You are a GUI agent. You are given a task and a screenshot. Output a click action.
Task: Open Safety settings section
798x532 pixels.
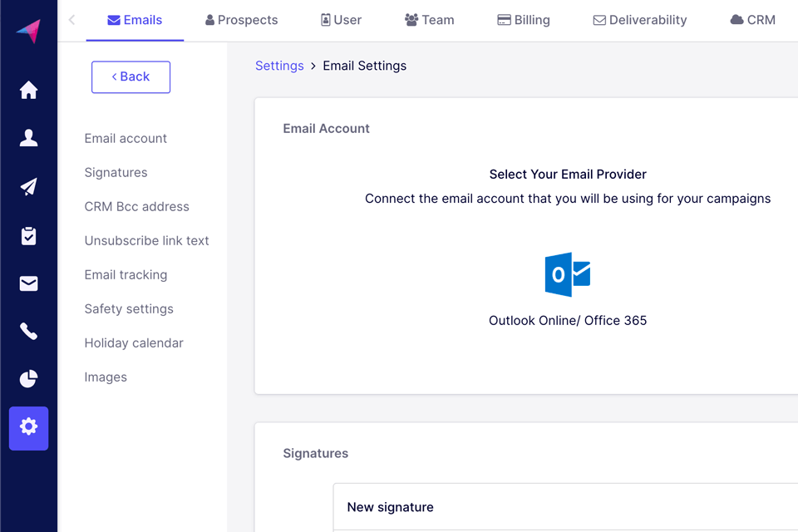tap(129, 309)
